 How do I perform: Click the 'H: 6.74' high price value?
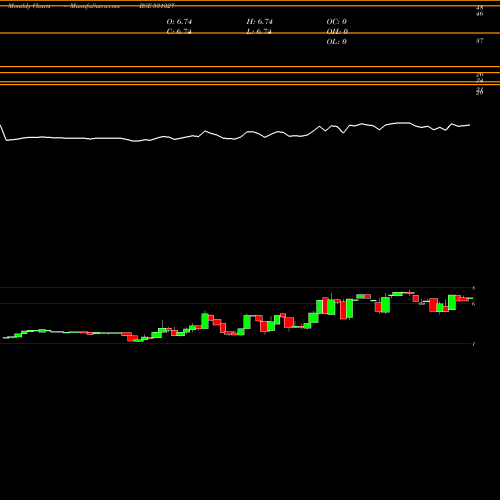point(260,22)
